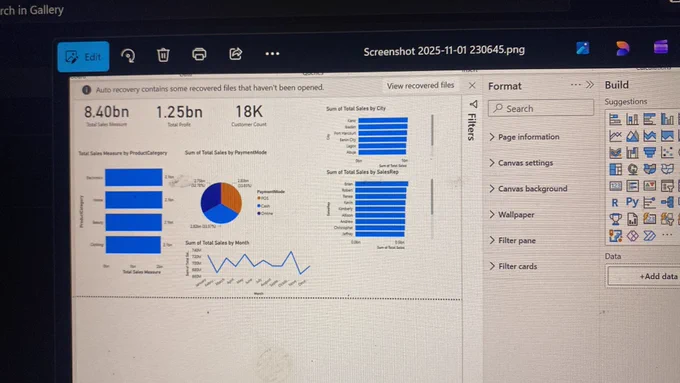Click the rotate image icon

click(128, 56)
